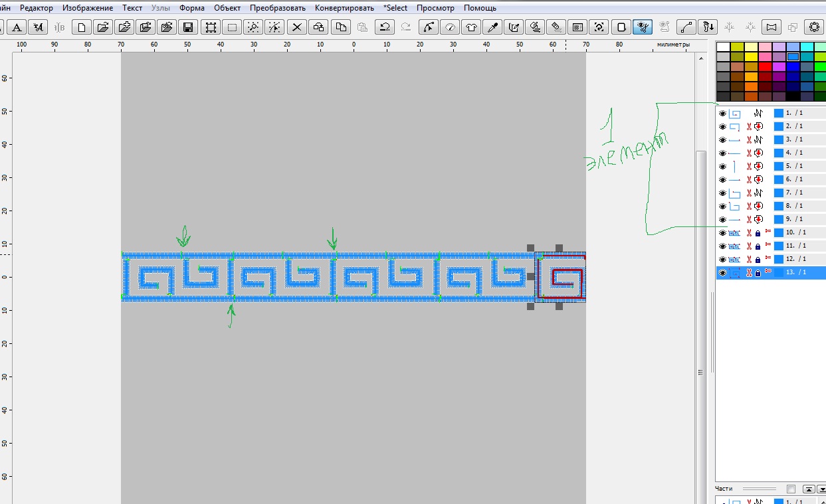The image size is (826, 504).
Task: Open the Текст menu
Action: pos(132,8)
